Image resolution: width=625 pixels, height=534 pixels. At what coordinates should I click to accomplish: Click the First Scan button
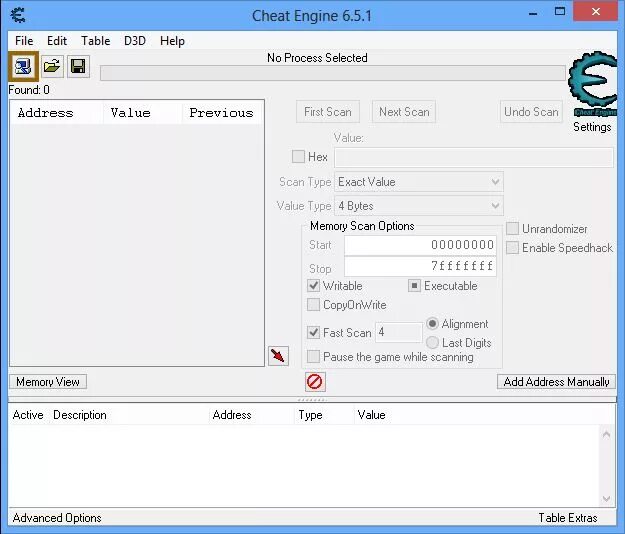[328, 112]
